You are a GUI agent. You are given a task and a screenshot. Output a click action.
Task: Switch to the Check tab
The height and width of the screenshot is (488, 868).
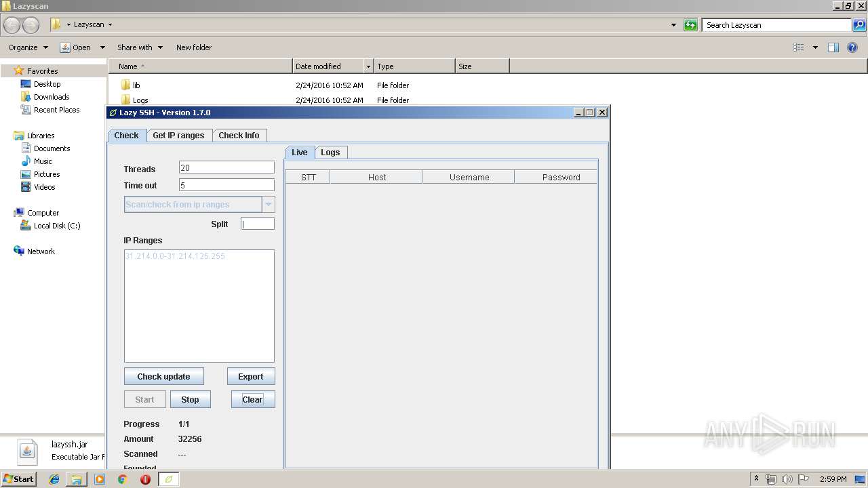(x=126, y=136)
